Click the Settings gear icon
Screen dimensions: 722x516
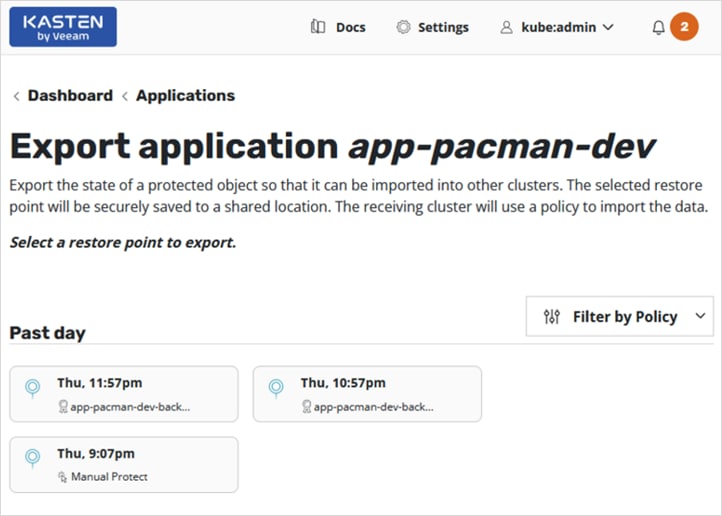pyautogui.click(x=403, y=27)
